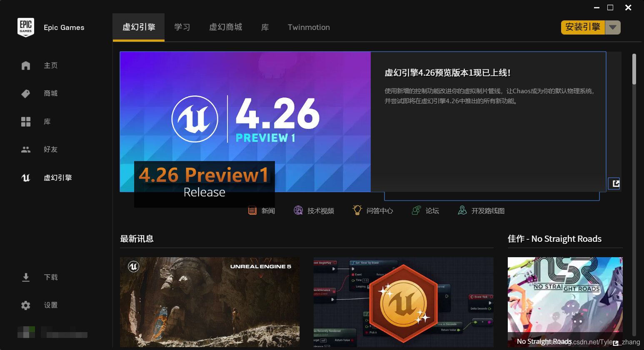Minimize the launcher window

(x=597, y=7)
